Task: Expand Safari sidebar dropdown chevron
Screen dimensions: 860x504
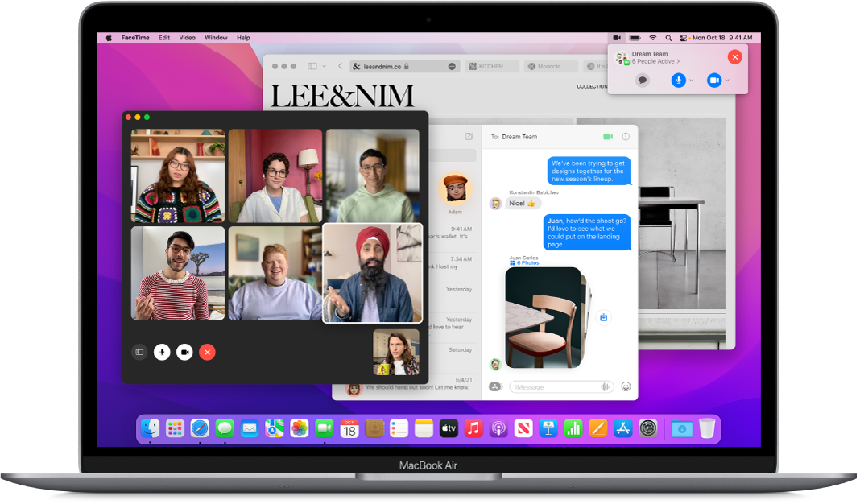Action: (325, 66)
